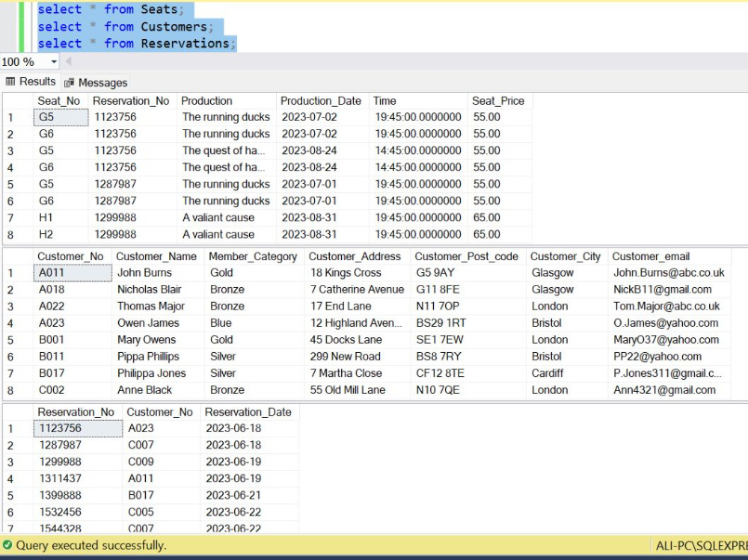Click the 2023-06-21 reservation date cell
Viewport: 748px width, 560px height.
tap(250, 495)
